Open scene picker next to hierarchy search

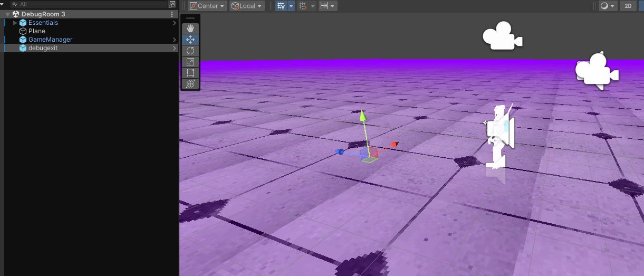click(x=172, y=4)
